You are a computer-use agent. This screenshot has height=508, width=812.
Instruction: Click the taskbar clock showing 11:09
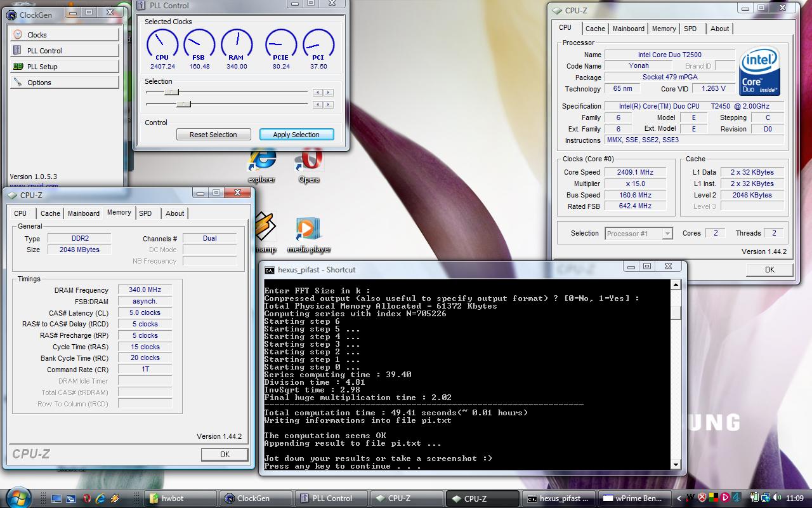click(x=794, y=498)
